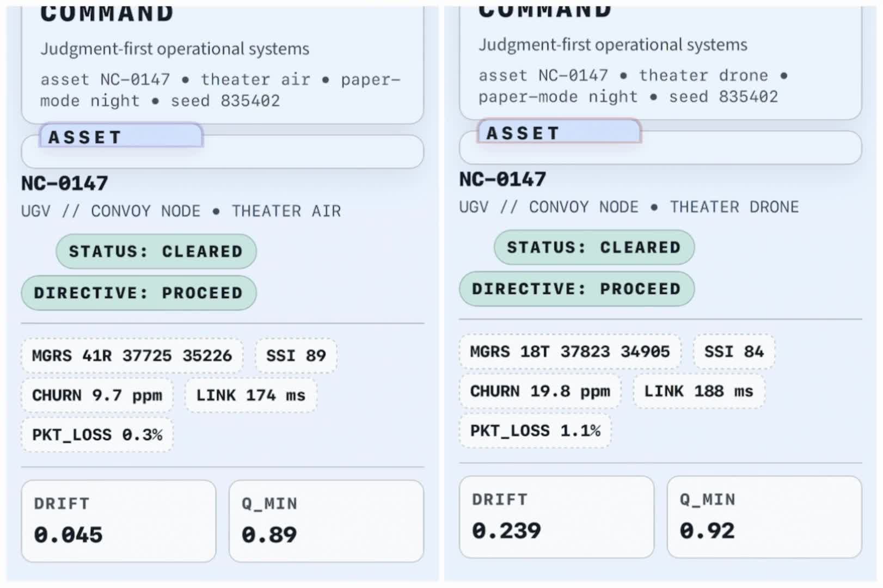
Task: Select the CHURN 9.7 ppm chip
Action: [97, 395]
